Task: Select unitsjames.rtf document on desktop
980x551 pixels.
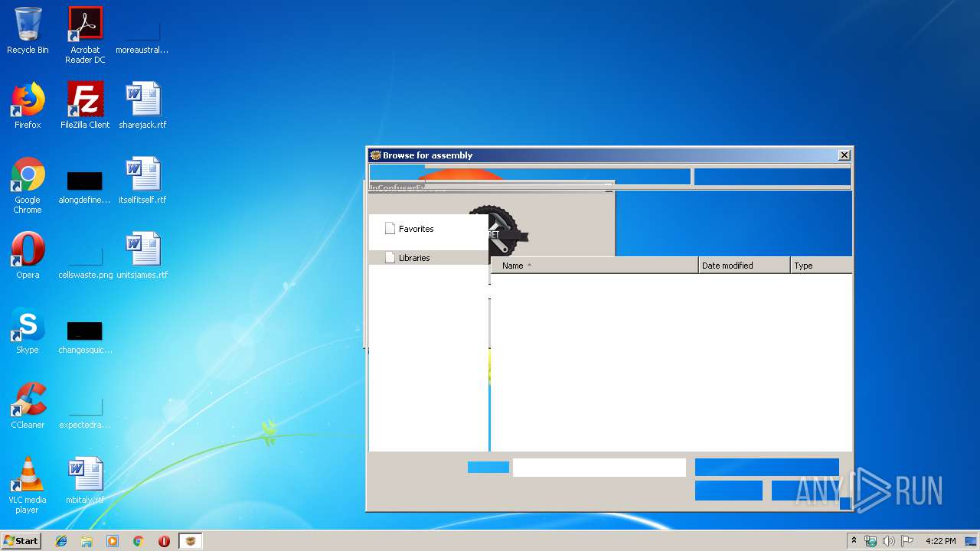Action: (142, 256)
